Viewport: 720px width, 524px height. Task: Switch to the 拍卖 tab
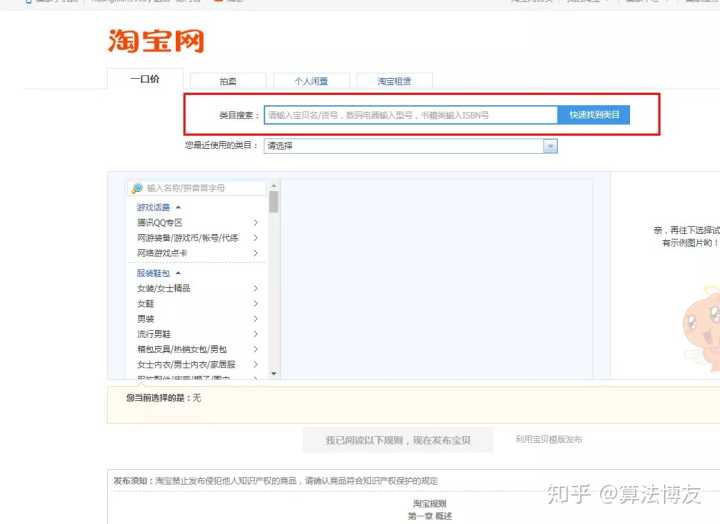coord(228,81)
